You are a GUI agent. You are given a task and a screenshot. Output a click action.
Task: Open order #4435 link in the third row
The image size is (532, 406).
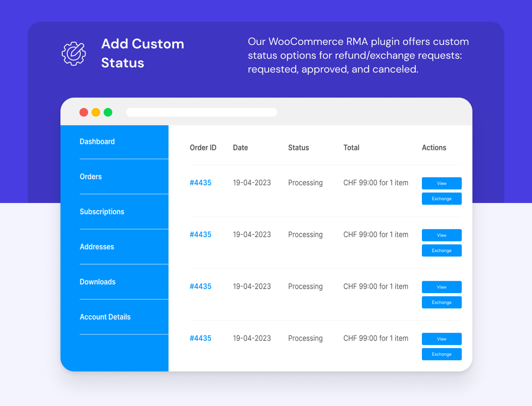click(x=200, y=286)
